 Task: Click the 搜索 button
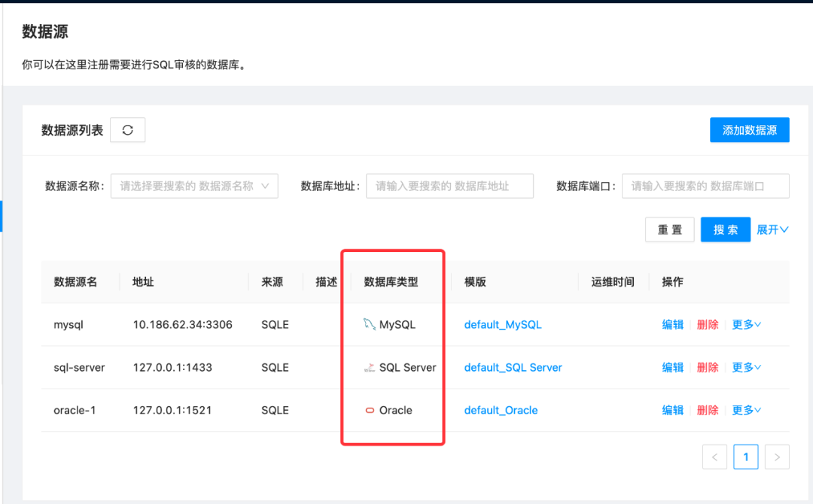726,229
